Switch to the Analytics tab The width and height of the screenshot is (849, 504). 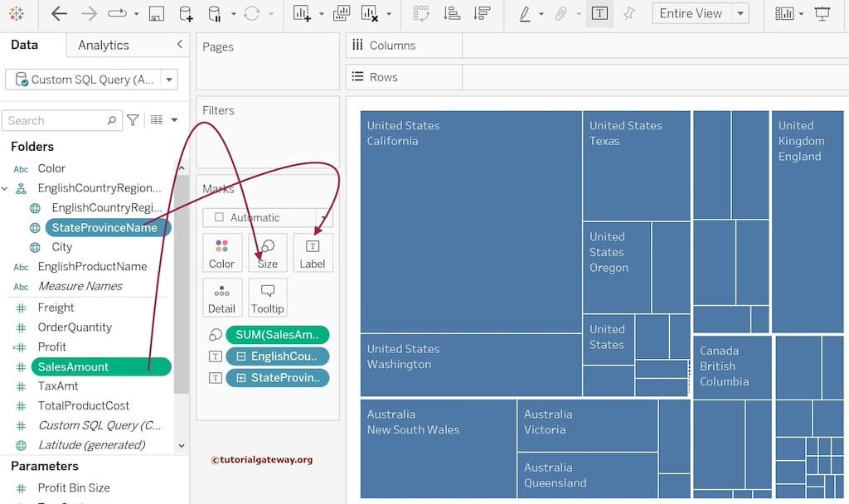point(101,46)
